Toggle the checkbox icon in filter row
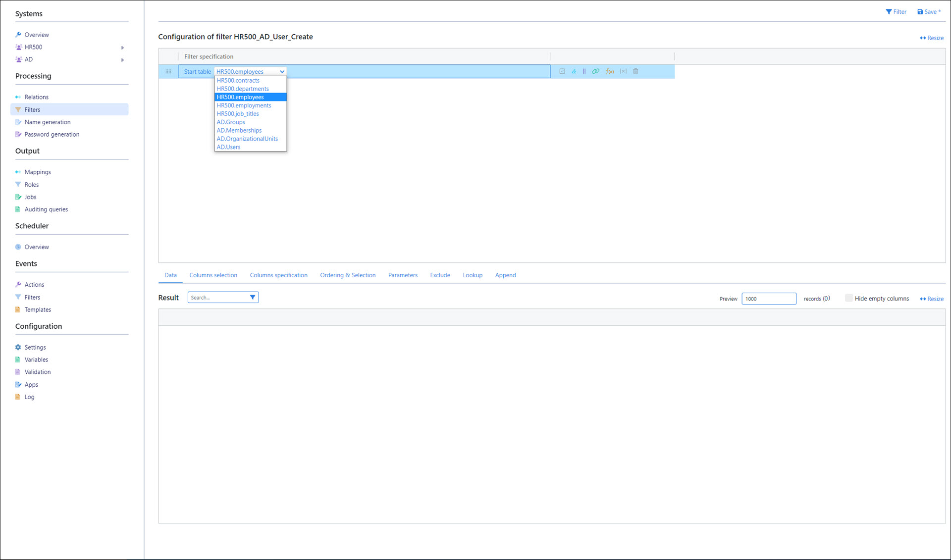Image resolution: width=951 pixels, height=560 pixels. click(x=562, y=71)
